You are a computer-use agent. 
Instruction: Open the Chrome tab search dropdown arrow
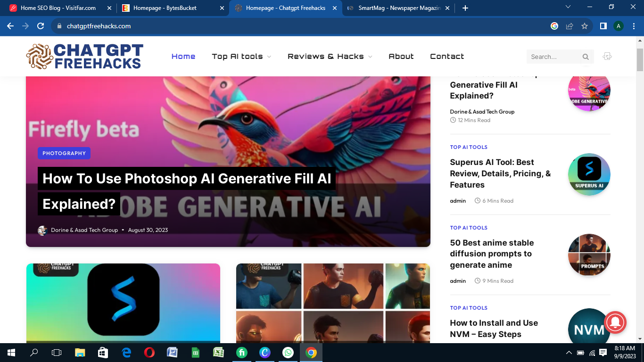pyautogui.click(x=568, y=8)
